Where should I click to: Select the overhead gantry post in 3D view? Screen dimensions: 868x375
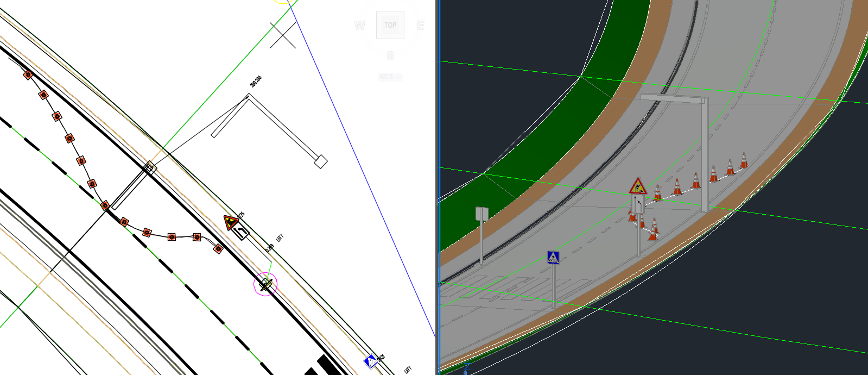pos(704,158)
